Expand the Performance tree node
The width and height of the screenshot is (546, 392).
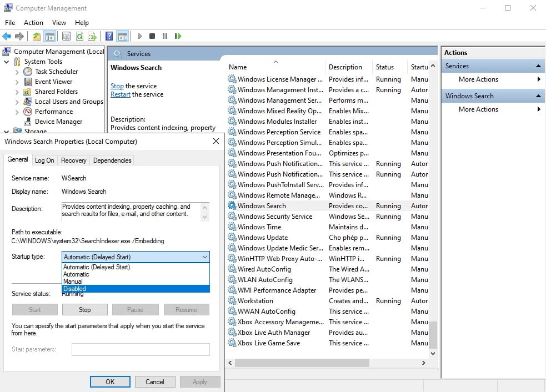click(17, 112)
